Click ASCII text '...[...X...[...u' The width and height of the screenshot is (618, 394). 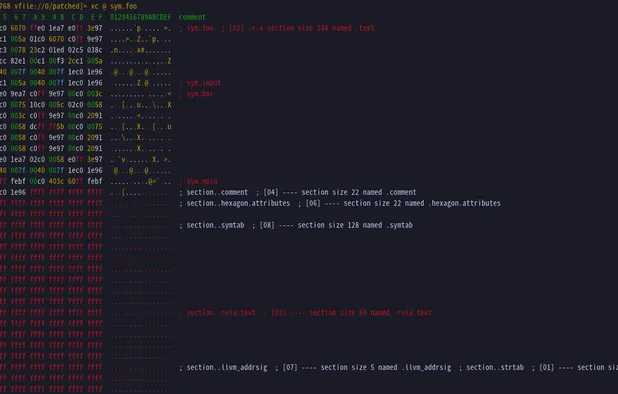(x=141, y=127)
